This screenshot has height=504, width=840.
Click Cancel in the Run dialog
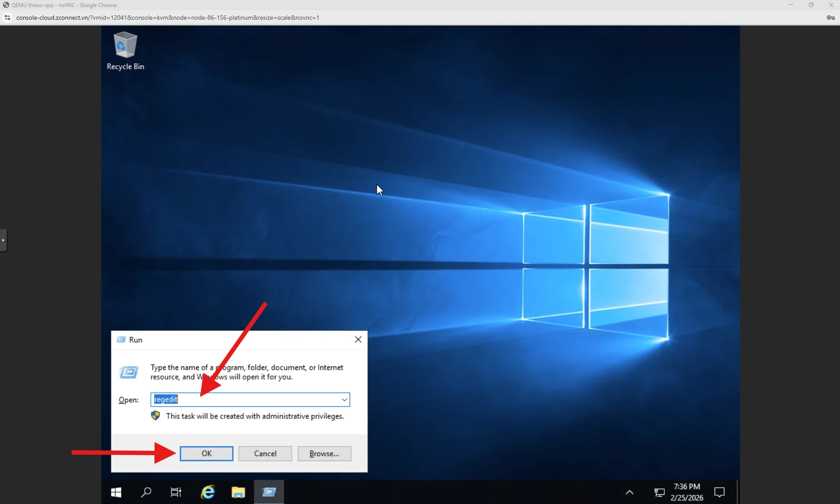point(265,454)
